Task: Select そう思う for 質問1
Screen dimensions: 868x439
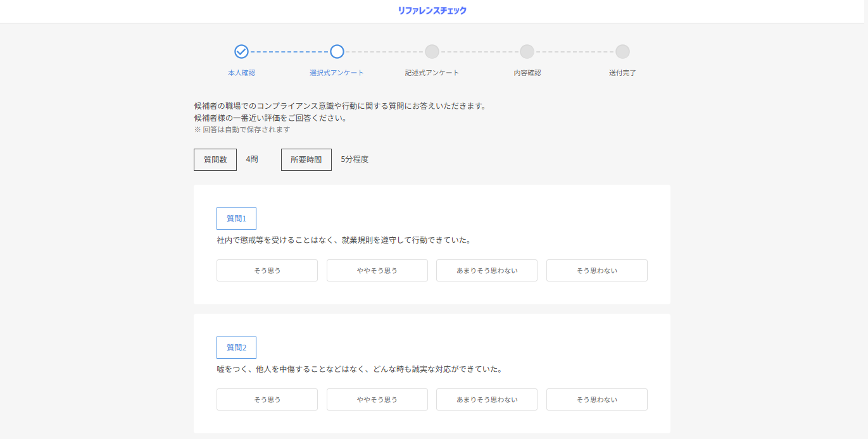Action: click(x=267, y=271)
